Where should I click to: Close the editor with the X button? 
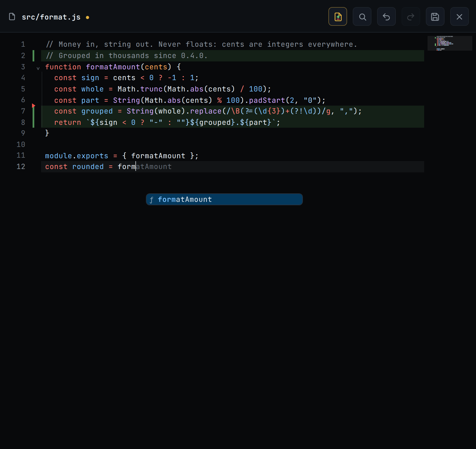(459, 17)
